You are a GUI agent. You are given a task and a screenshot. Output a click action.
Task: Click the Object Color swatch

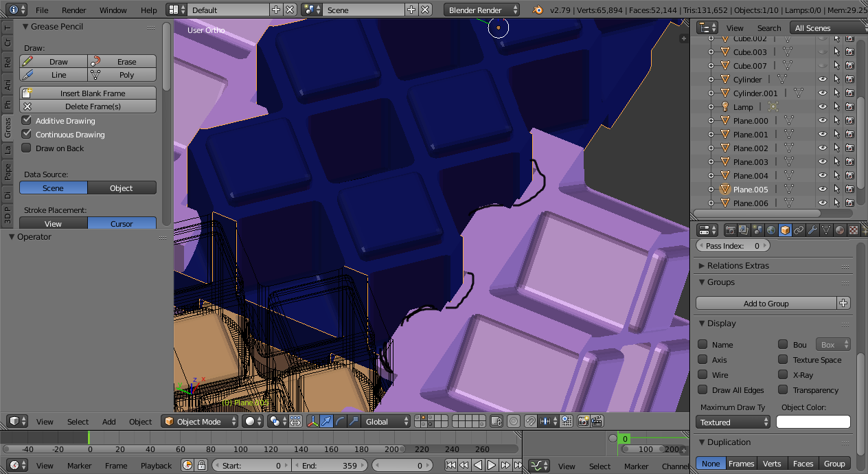click(x=813, y=422)
